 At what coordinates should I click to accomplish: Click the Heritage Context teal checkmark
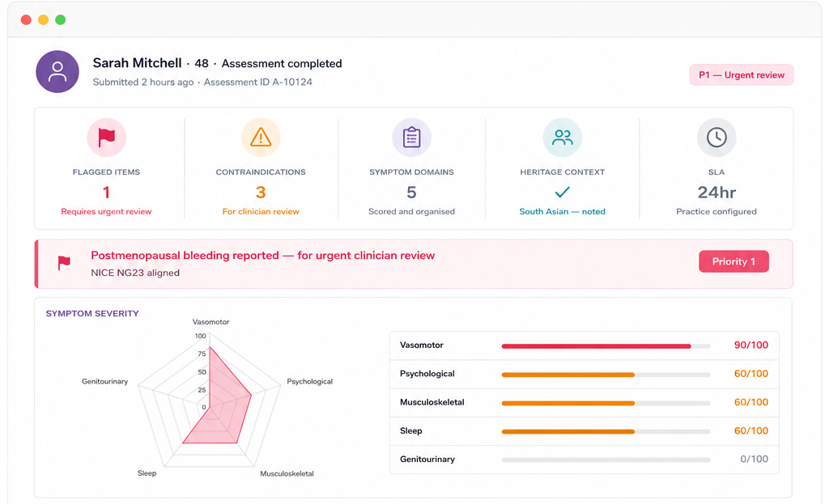562,192
